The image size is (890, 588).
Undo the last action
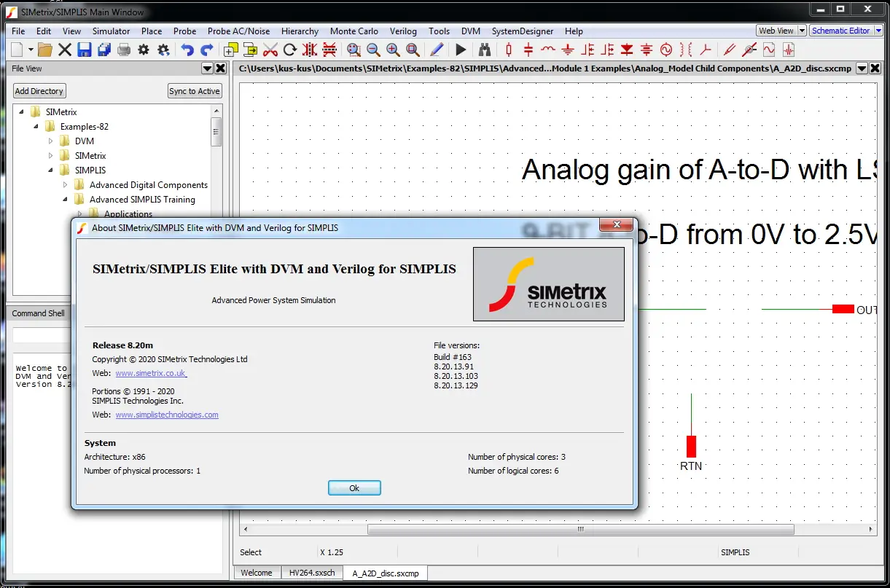pyautogui.click(x=187, y=50)
